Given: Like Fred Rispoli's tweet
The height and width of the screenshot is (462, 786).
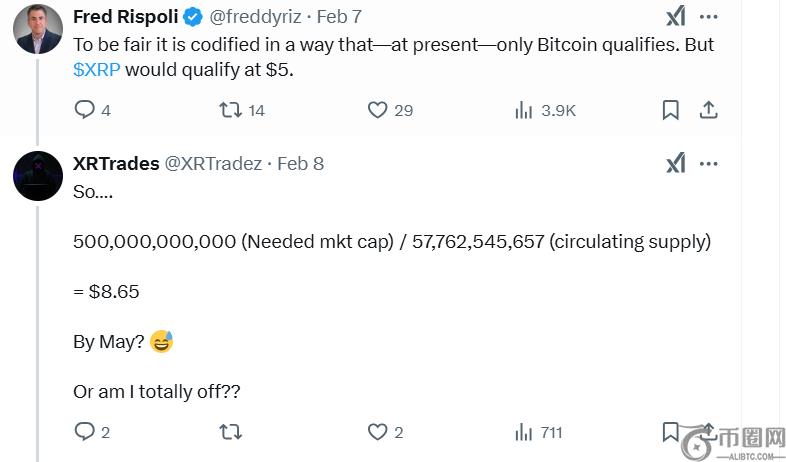Looking at the screenshot, I should pyautogui.click(x=377, y=110).
